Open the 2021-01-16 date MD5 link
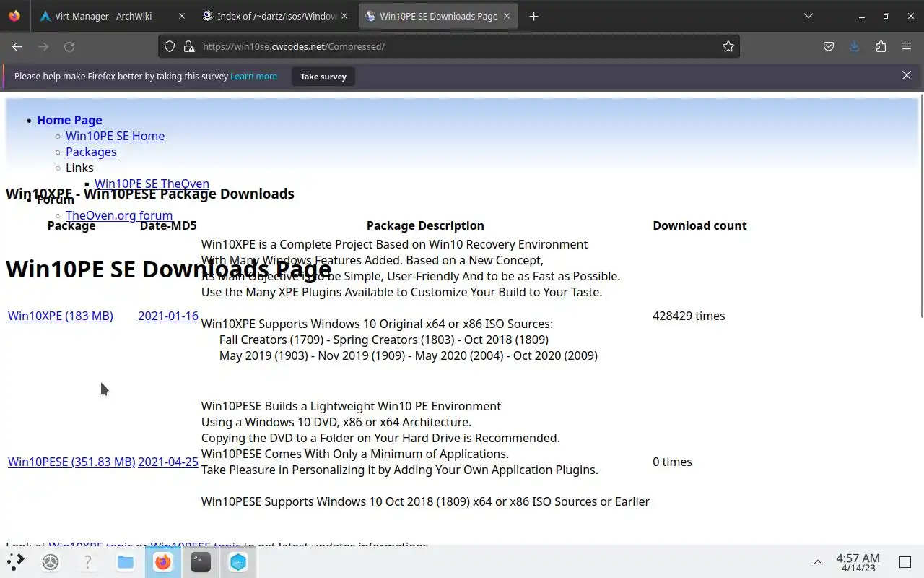The height and width of the screenshot is (578, 924). 168,316
